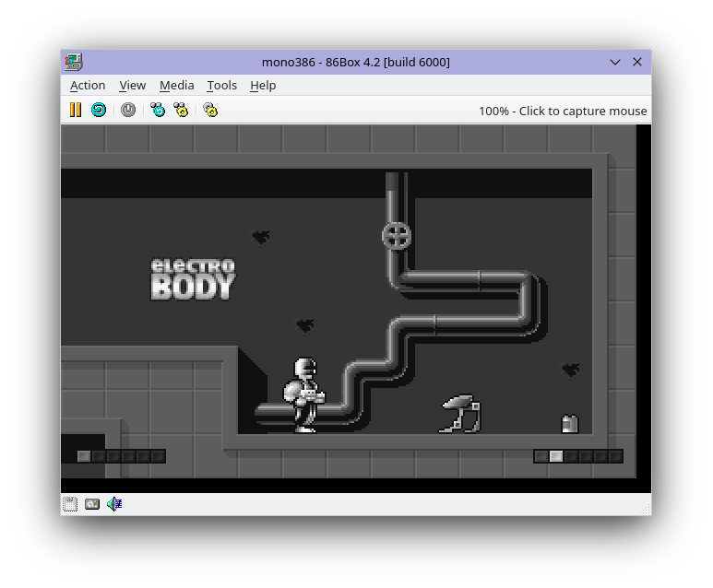Click the sound speaker status bar icon
The width and height of the screenshot is (713, 588).
tap(114, 504)
